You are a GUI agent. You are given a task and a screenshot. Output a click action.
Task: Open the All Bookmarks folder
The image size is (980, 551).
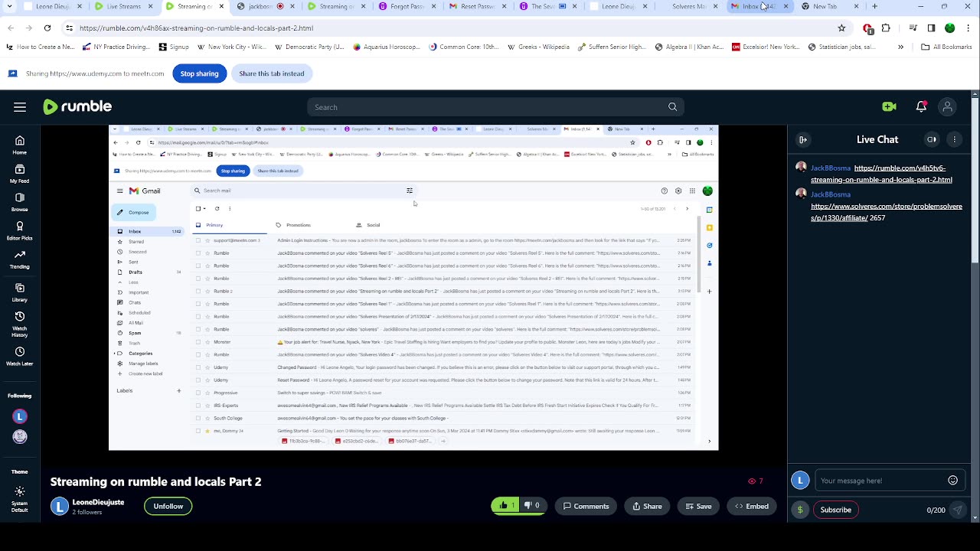click(946, 47)
